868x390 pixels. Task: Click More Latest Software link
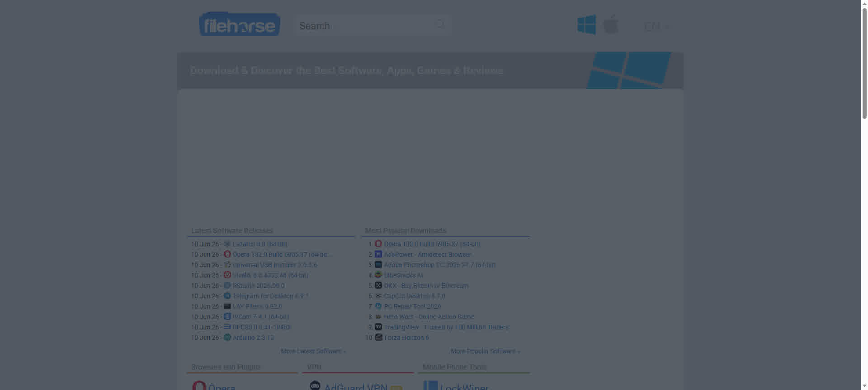[x=313, y=351]
